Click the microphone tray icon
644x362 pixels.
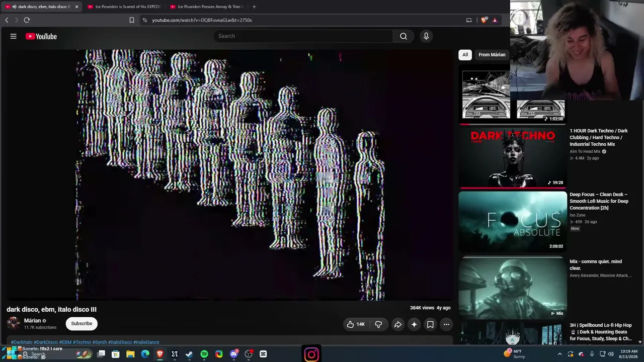(x=592, y=354)
